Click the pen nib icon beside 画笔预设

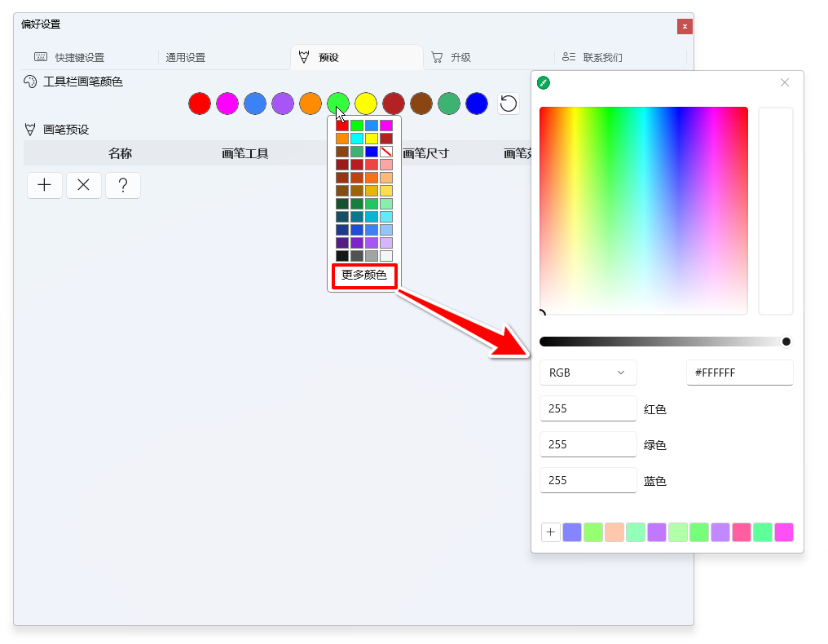coord(30,130)
